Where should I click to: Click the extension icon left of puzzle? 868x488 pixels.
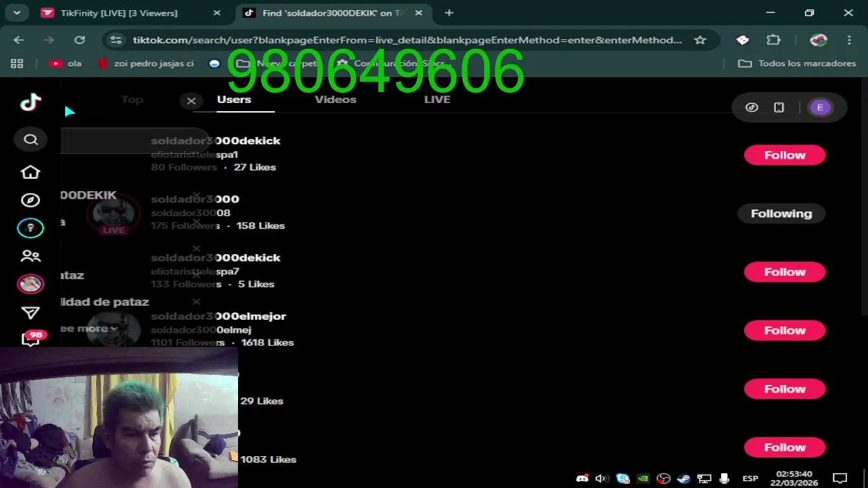(x=743, y=40)
